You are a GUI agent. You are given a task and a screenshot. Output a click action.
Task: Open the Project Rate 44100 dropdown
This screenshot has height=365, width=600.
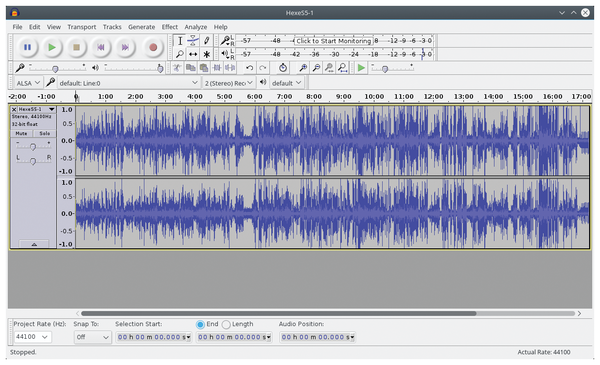pyautogui.click(x=32, y=337)
